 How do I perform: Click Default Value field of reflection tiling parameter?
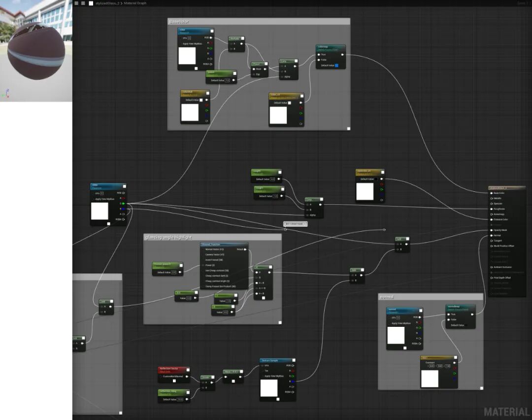click(x=180, y=399)
